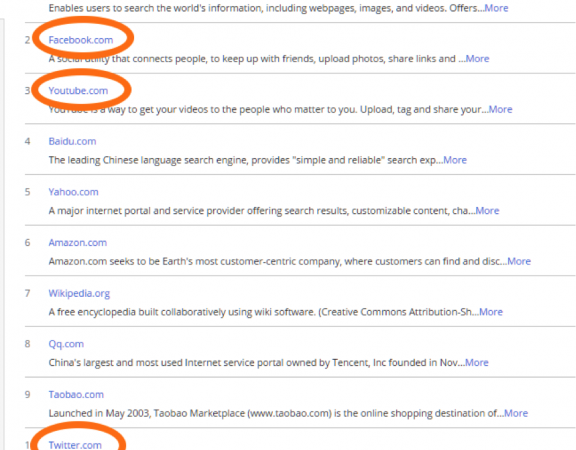Open the Taobao.com link

pos(76,395)
